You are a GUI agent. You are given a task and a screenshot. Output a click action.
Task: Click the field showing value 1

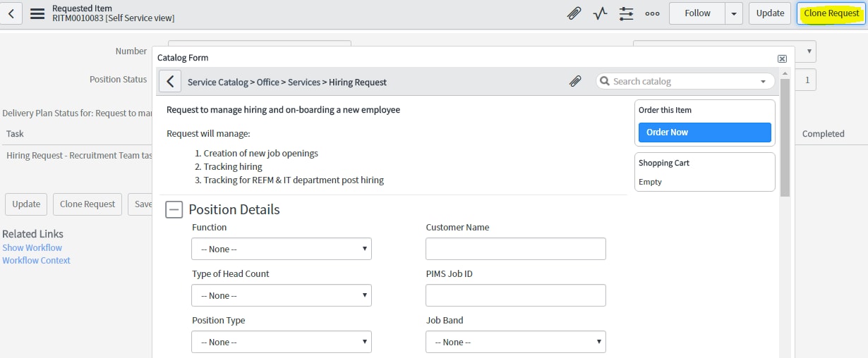[807, 80]
